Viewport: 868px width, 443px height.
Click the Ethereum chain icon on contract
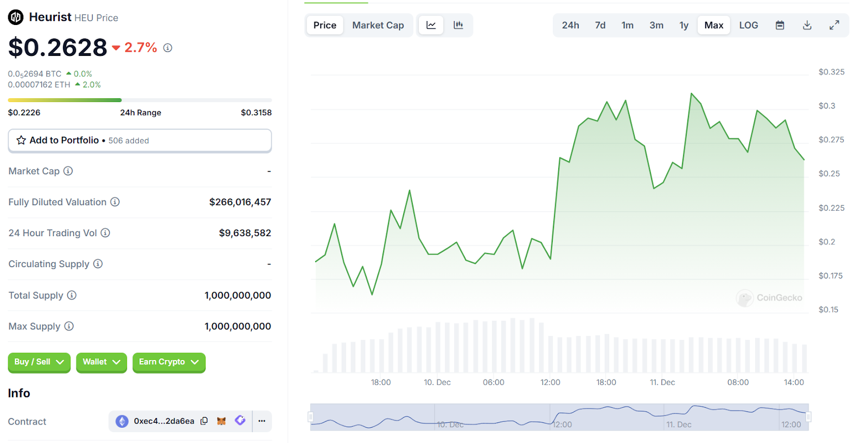point(122,421)
